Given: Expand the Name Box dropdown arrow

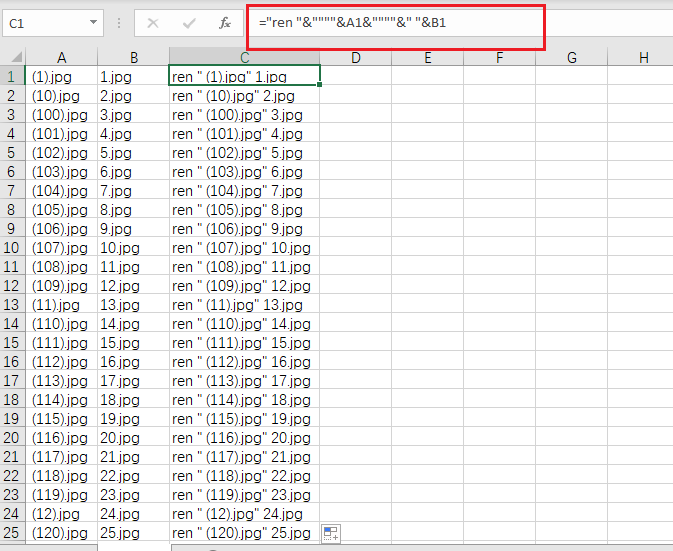Looking at the screenshot, I should point(94,22).
